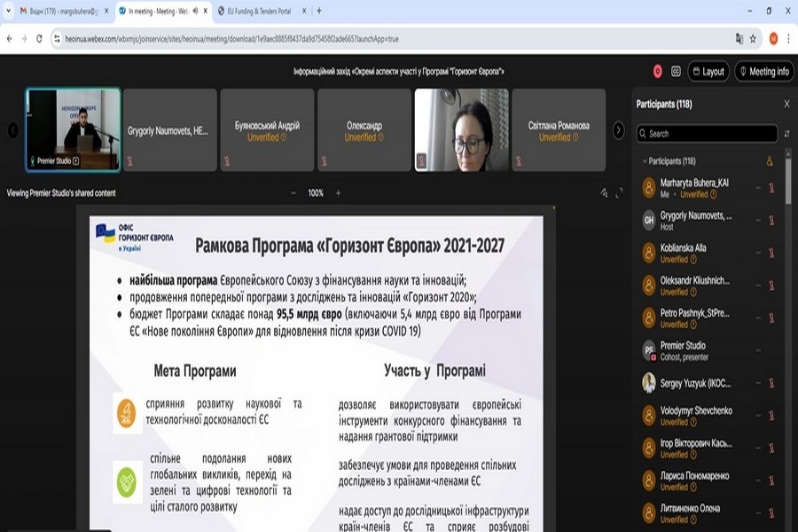Collapse the Participants (118) list
The height and width of the screenshot is (532, 798).
point(645,161)
